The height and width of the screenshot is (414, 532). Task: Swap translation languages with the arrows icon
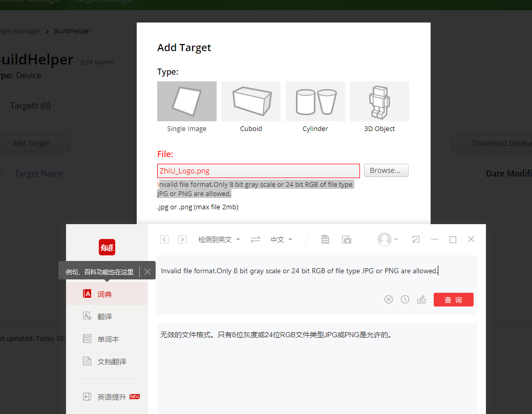tap(256, 239)
